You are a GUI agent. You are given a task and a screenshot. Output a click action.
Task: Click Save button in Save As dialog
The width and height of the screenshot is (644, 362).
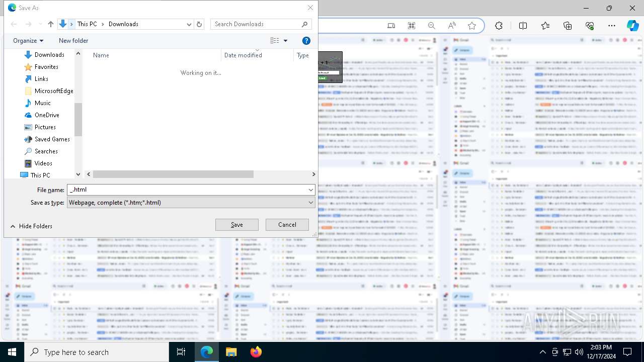[237, 225]
